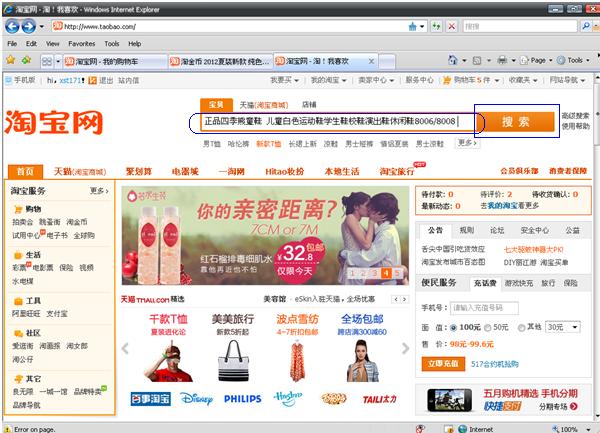The image size is (600, 433).
Task: Click the Stop loading red X icon
Action: pyautogui.click(x=452, y=26)
